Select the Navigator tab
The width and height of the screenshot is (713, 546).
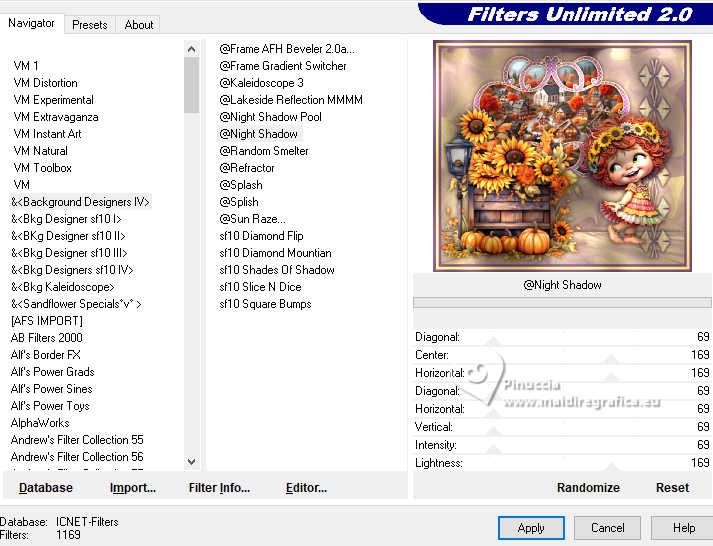(x=31, y=23)
